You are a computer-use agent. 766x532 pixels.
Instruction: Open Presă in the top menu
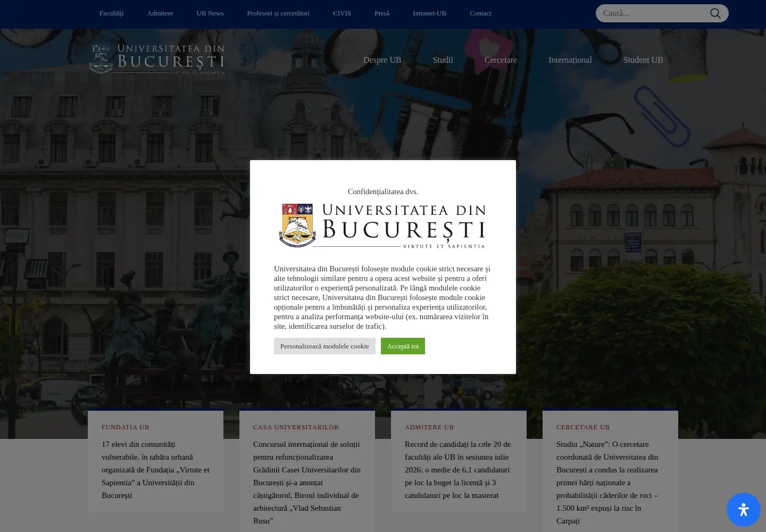coord(382,13)
